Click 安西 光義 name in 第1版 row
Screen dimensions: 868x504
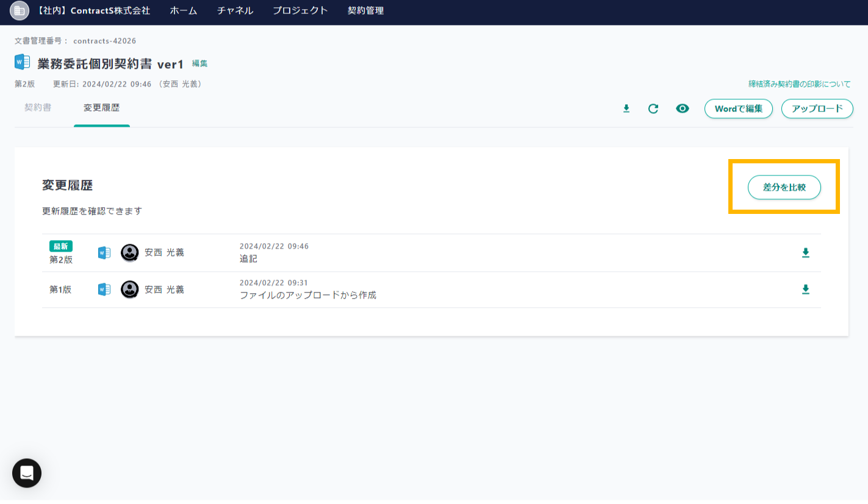(x=164, y=289)
